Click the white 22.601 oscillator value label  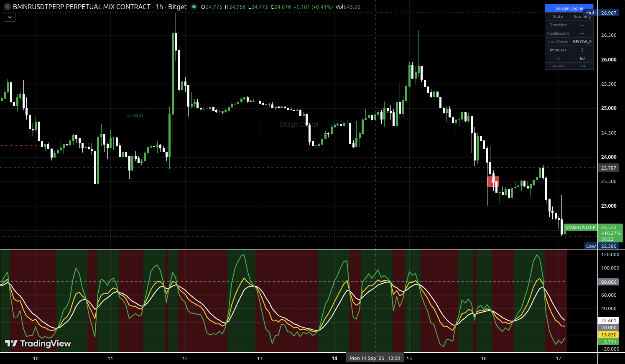pos(608,321)
